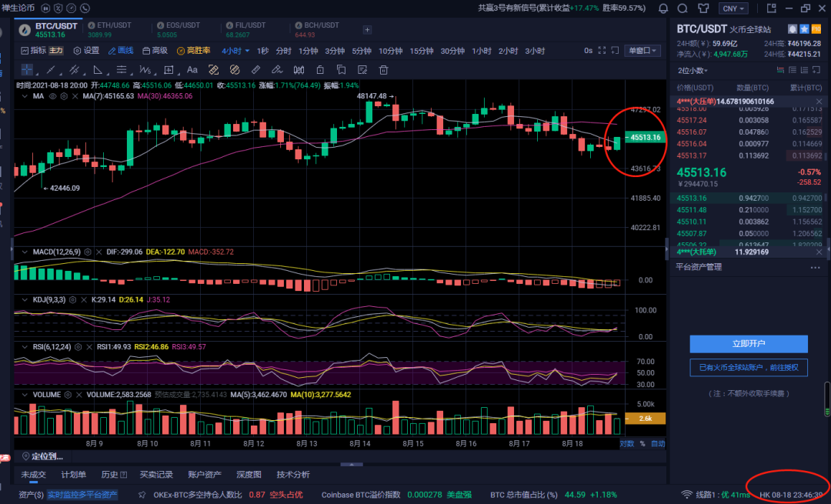Viewport: 831px width, 504px height.
Task: Select the horizontal lines drawing tool
Action: click(122, 70)
